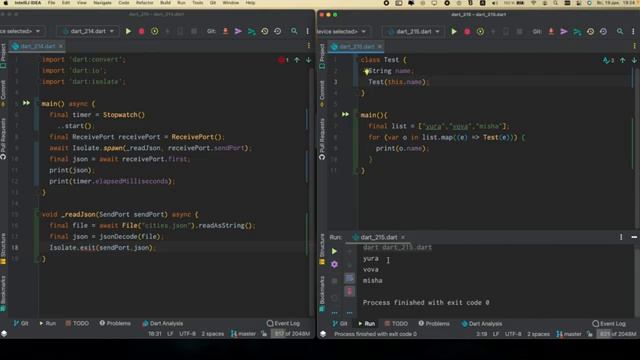Open the 2 spaces indent setting in the left status bar
This screenshot has width=640, height=360.
213,333
